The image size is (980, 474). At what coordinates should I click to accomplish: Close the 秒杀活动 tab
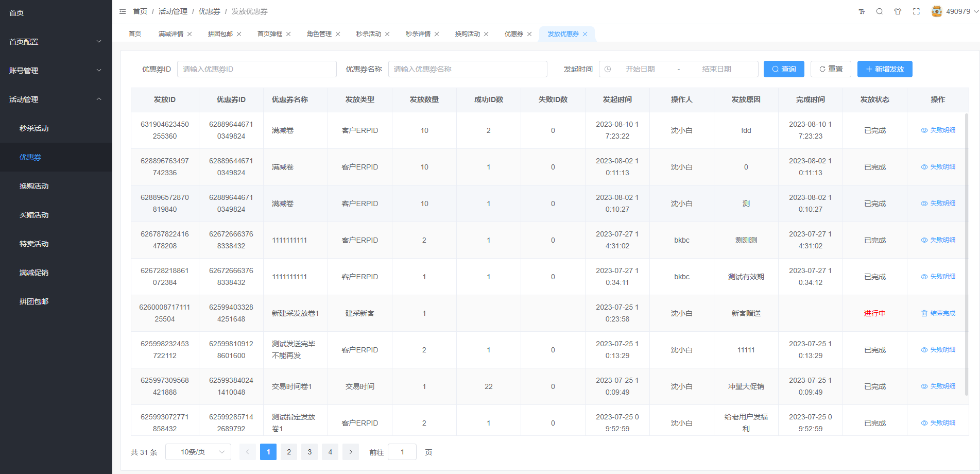click(x=387, y=34)
